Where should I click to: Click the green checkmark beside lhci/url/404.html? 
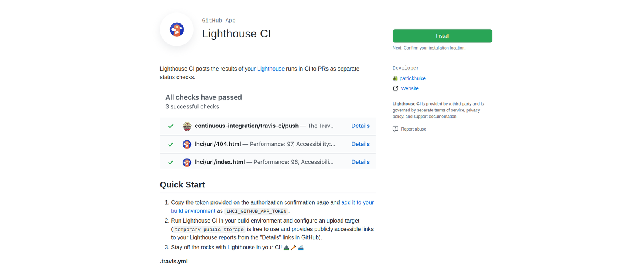point(171,144)
